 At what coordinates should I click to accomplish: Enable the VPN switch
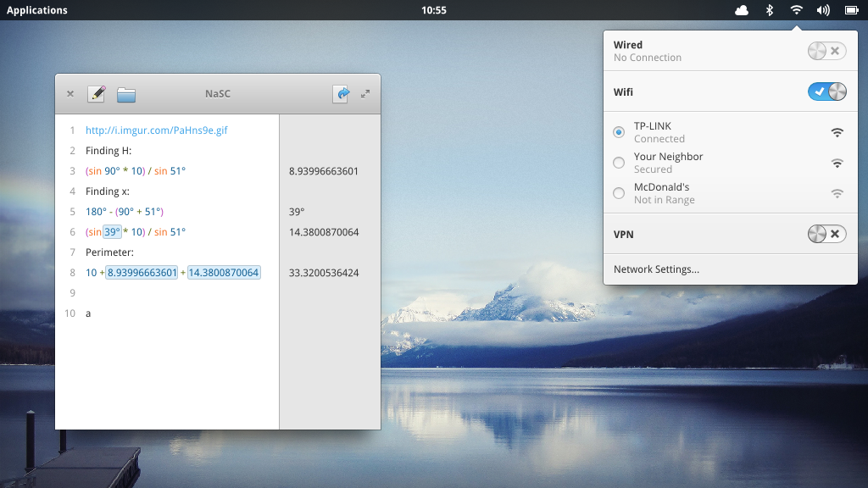[826, 234]
